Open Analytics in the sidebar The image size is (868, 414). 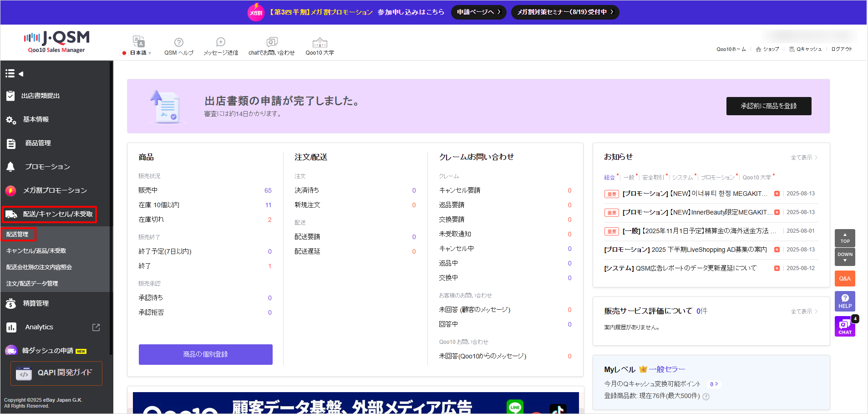point(39,327)
